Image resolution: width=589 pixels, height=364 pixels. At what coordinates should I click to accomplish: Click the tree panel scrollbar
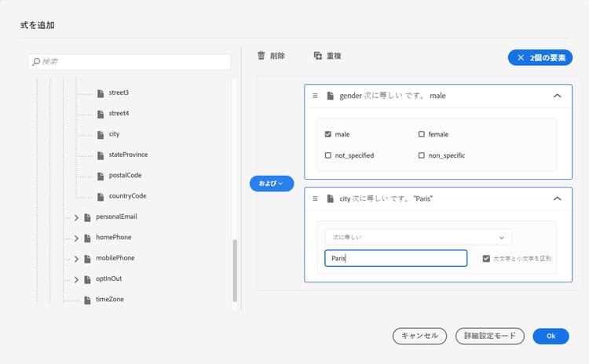(x=235, y=270)
